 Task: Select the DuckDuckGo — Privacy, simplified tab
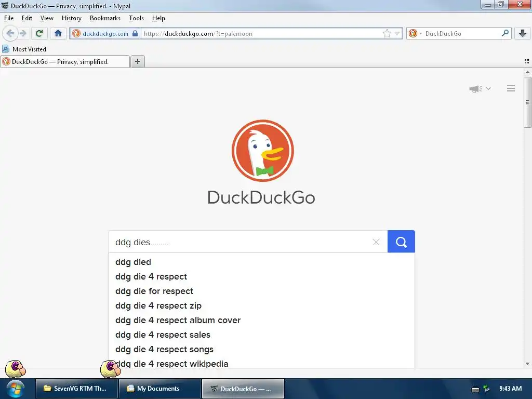65,61
